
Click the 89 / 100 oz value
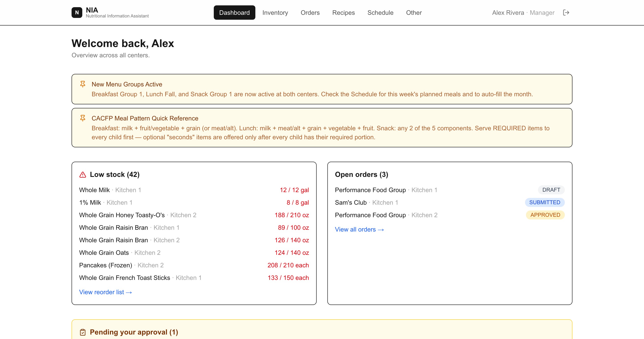294,227
